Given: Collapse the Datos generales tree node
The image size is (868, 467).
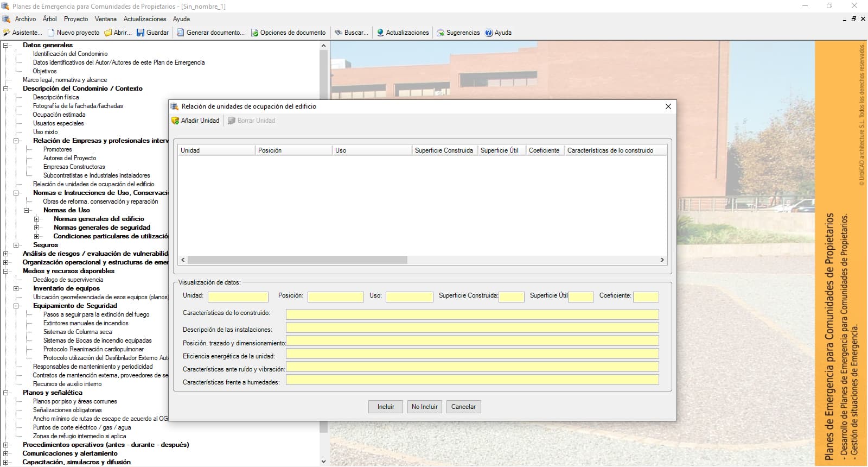Looking at the screenshot, I should [x=6, y=45].
